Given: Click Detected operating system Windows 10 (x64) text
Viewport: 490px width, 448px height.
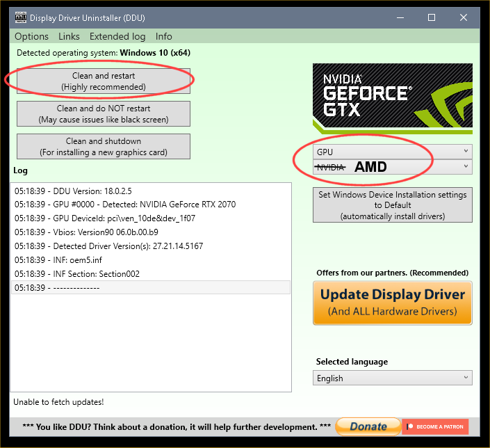Looking at the screenshot, I should pos(104,53).
